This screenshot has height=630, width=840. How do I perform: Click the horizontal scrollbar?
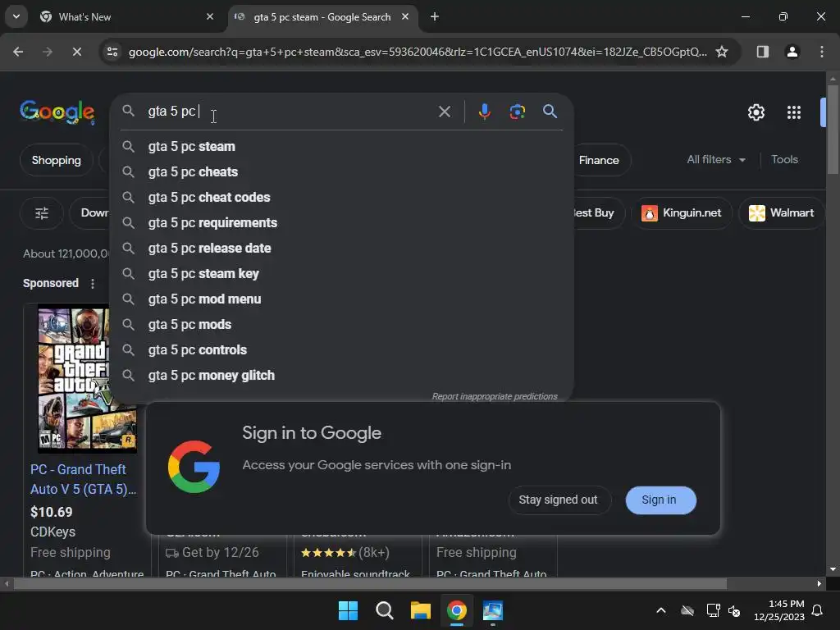point(370,584)
